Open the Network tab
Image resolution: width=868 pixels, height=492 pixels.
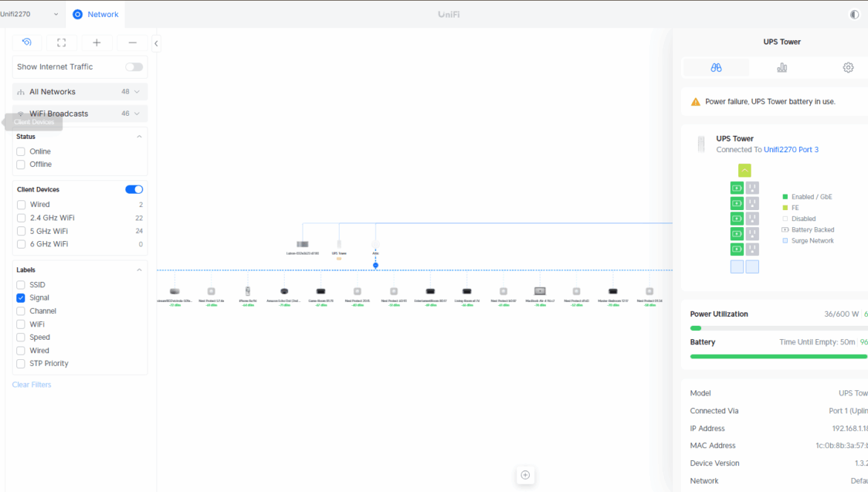[x=95, y=14]
